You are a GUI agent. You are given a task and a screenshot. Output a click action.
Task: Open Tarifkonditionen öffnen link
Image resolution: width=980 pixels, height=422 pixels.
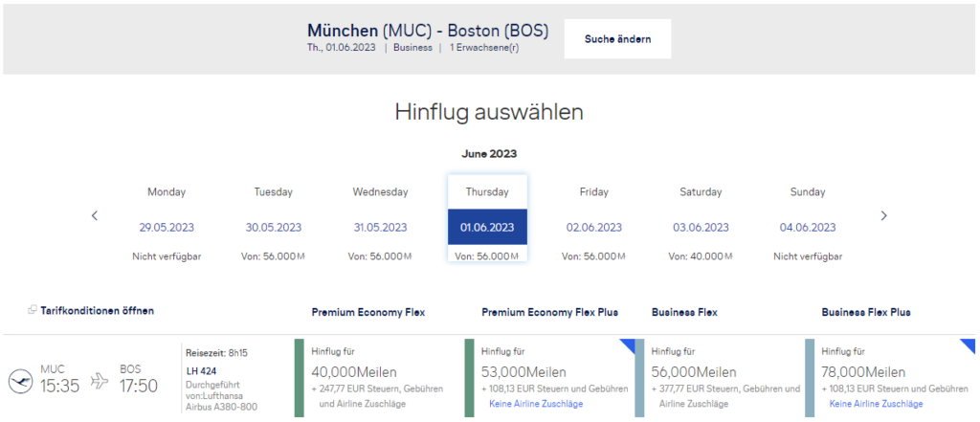97,310
